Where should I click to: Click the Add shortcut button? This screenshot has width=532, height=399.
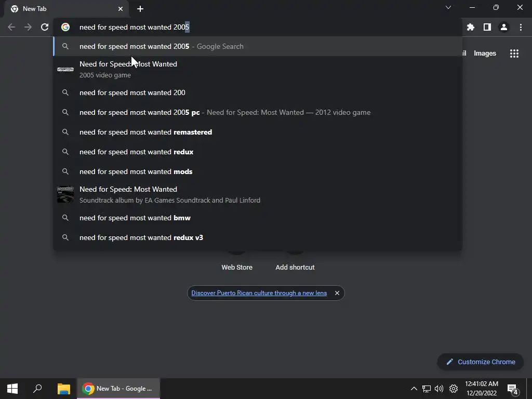(x=295, y=267)
